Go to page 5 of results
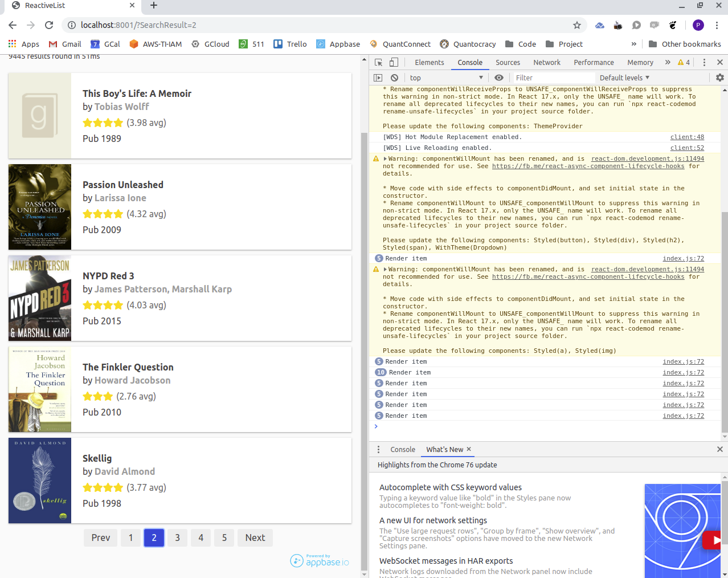Image resolution: width=728 pixels, height=578 pixels. 224,538
